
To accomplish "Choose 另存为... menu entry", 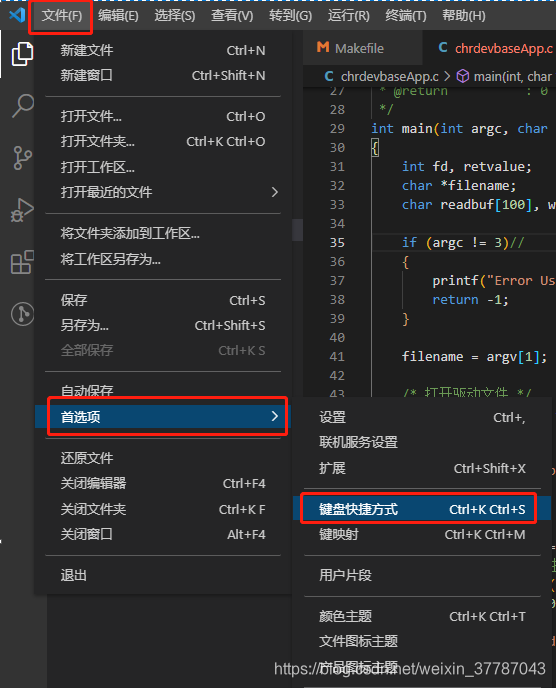I will point(163,325).
